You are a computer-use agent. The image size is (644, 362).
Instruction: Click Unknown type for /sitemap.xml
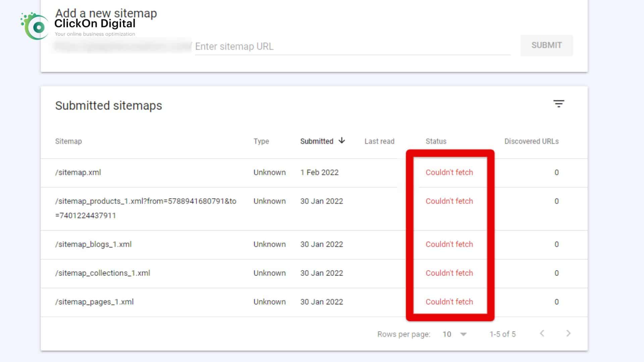coord(270,172)
